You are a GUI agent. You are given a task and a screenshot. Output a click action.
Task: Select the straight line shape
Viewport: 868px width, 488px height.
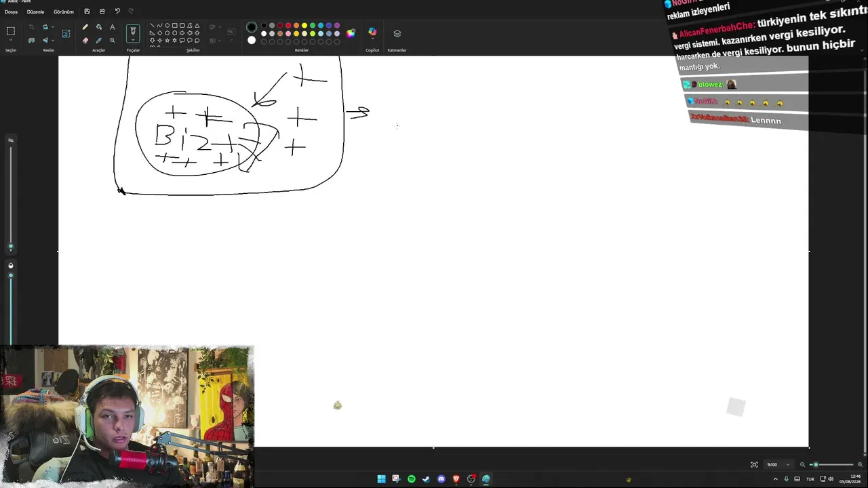(152, 26)
